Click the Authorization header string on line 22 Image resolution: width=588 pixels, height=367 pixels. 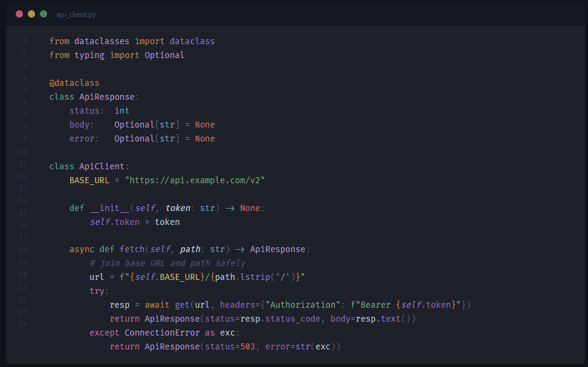[304, 304]
